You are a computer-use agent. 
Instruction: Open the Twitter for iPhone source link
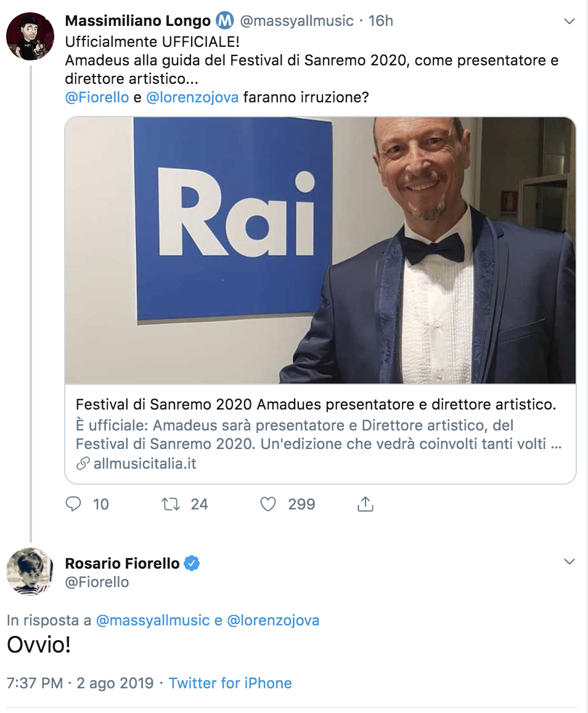(x=230, y=683)
